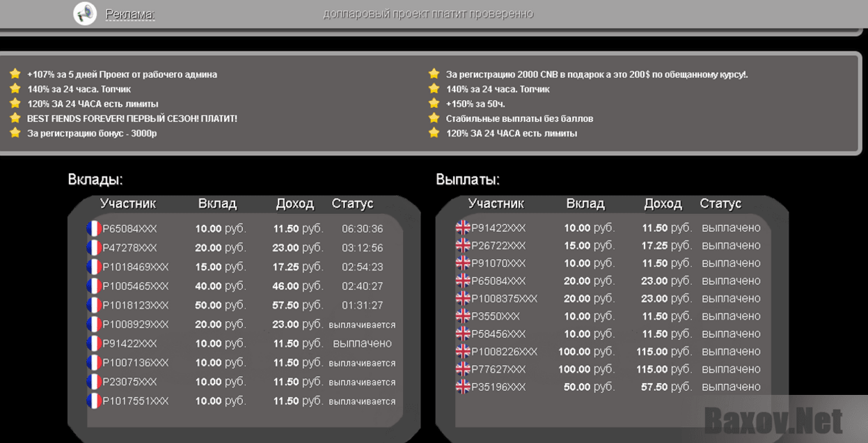This screenshot has height=443, width=868.
Task: Open 'долларовый проект платит проверенно' ad text
Action: 428,14
